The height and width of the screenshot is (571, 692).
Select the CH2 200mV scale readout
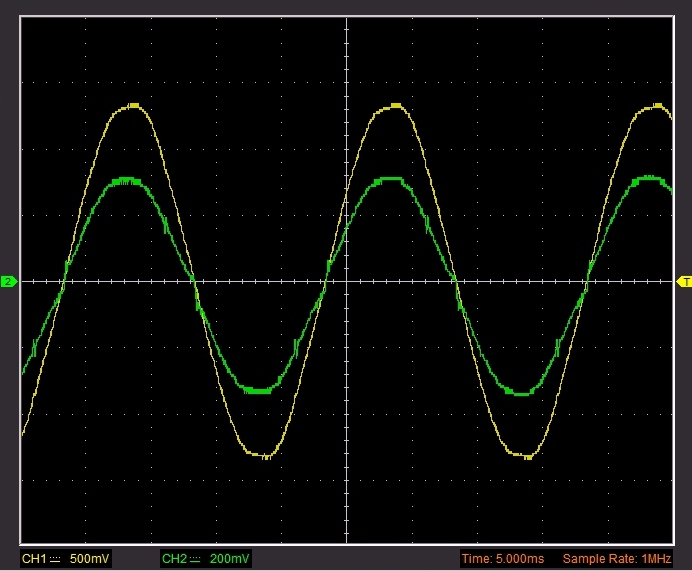pyautogui.click(x=206, y=559)
